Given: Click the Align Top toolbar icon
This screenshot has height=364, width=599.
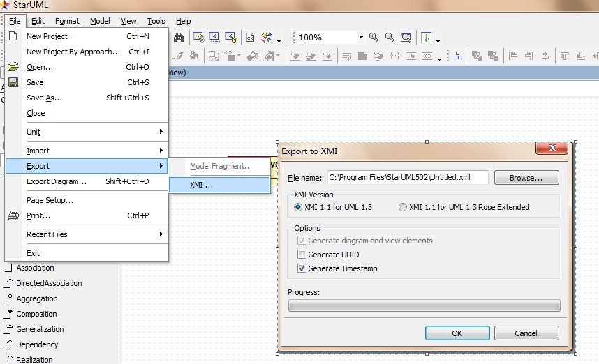Looking at the screenshot, I should coord(565,56).
